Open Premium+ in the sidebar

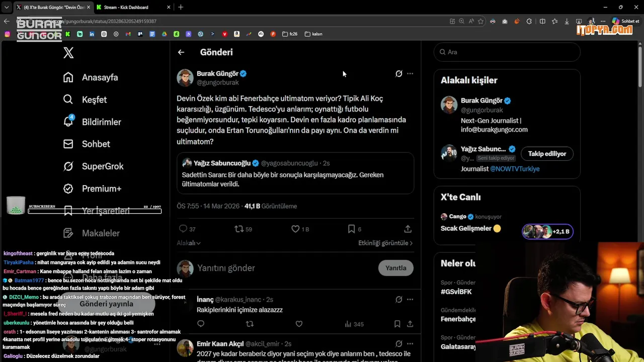(92, 189)
